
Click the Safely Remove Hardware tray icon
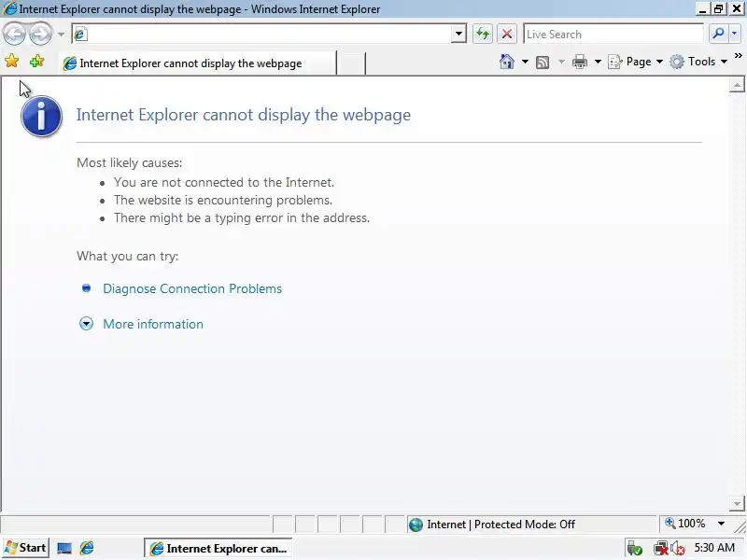(x=634, y=549)
